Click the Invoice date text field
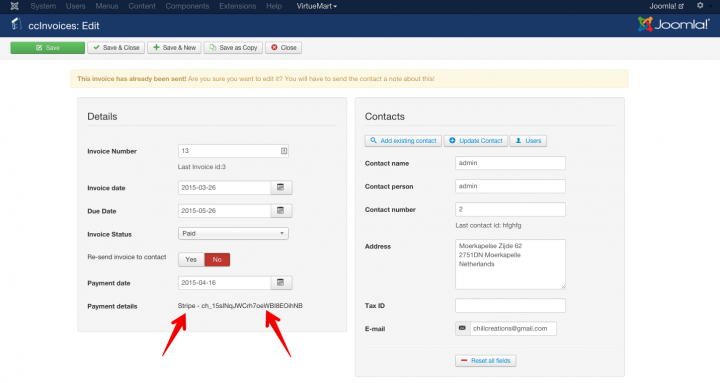This screenshot has width=720, height=383. (x=225, y=187)
